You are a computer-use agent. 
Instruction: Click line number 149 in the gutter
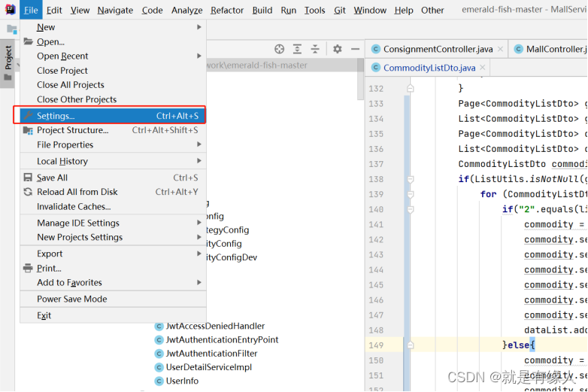pos(376,345)
